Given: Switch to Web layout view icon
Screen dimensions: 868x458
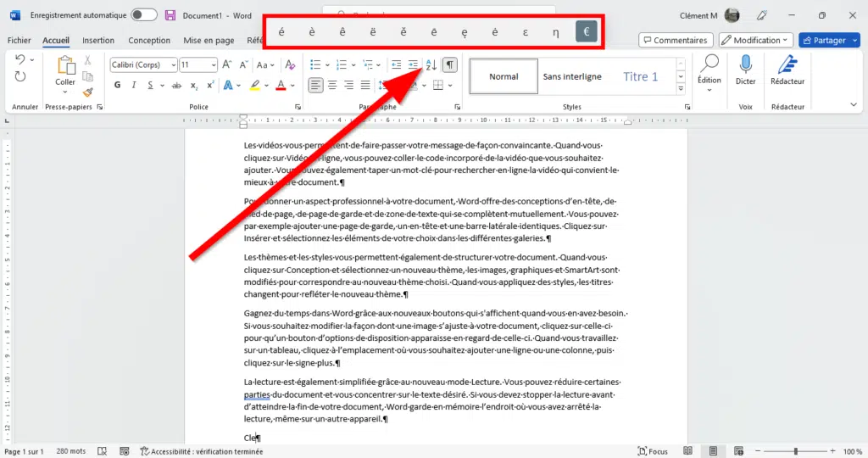Looking at the screenshot, I should (x=738, y=451).
